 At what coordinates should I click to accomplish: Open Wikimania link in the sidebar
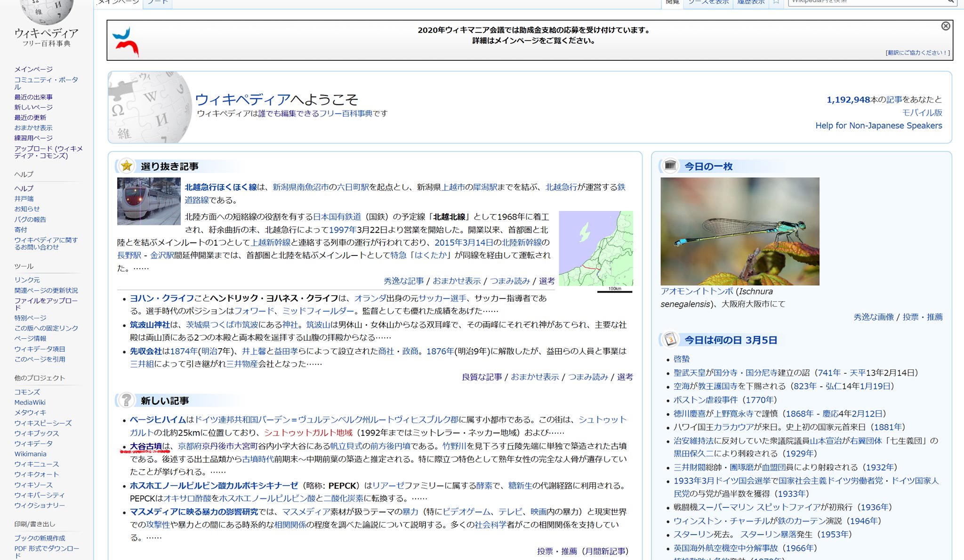point(30,454)
